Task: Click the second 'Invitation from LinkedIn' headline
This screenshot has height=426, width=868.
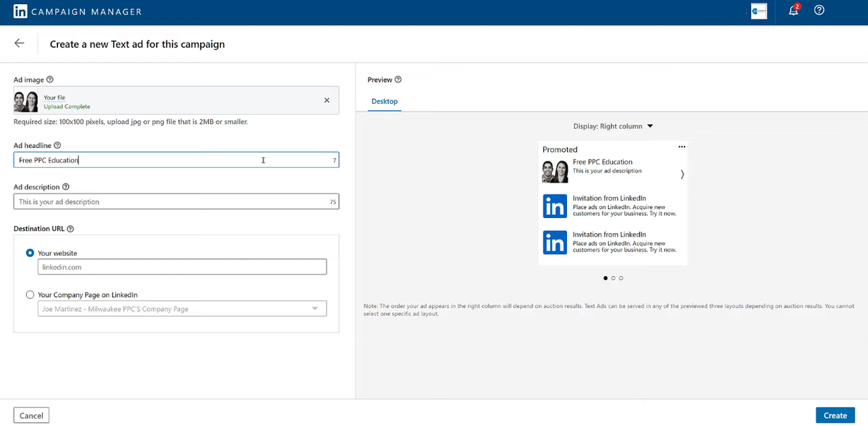Action: (x=609, y=234)
